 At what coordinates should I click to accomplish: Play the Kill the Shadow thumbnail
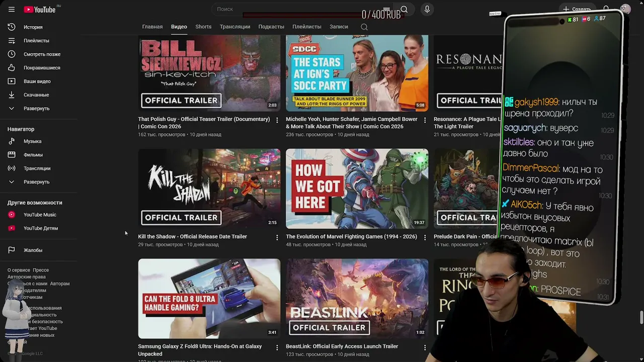click(209, 189)
